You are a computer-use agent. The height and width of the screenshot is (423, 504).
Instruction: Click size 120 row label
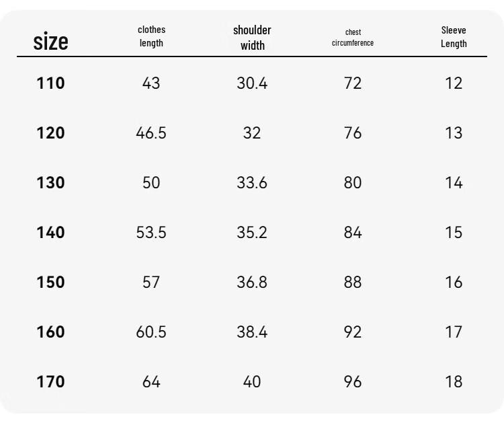(x=51, y=133)
